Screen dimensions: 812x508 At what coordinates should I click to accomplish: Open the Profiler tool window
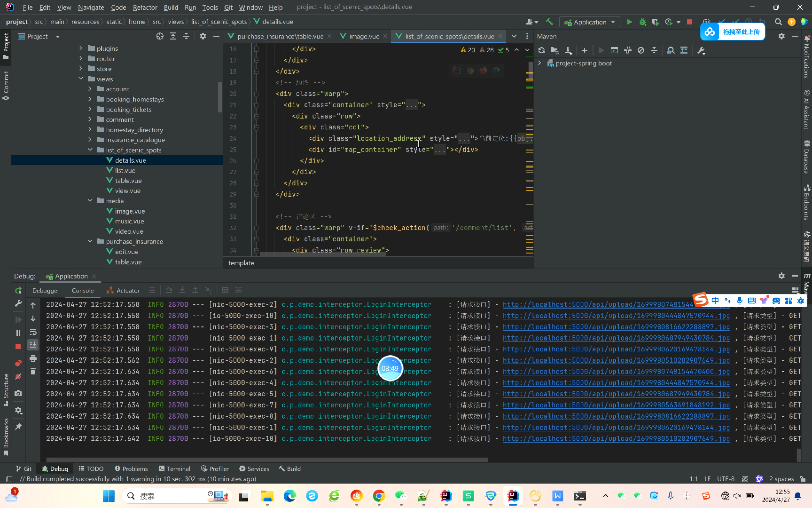coord(215,468)
